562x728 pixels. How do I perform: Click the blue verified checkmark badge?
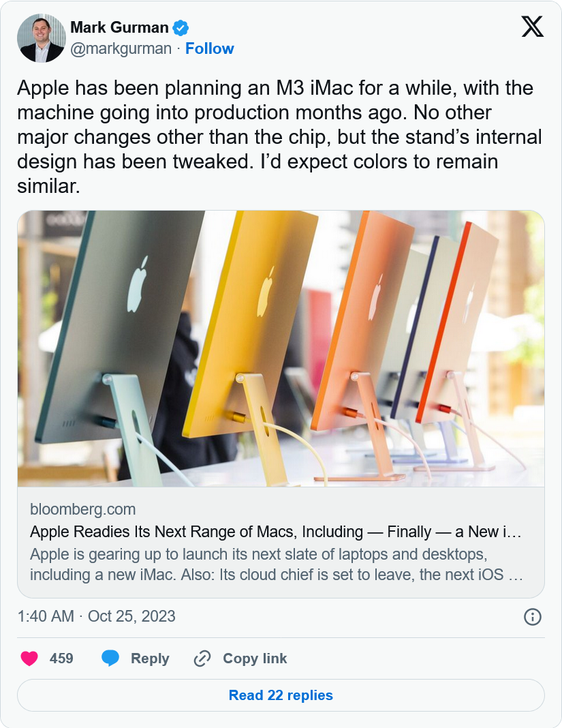[181, 28]
